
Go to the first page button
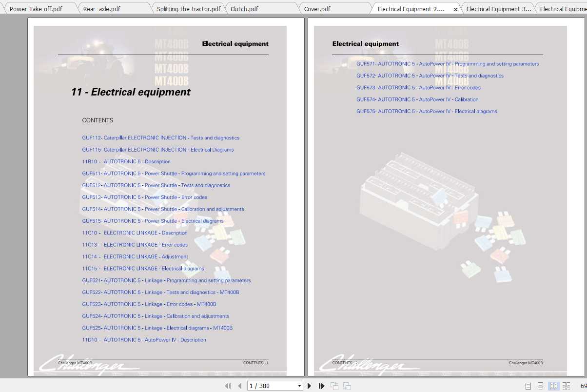228,386
